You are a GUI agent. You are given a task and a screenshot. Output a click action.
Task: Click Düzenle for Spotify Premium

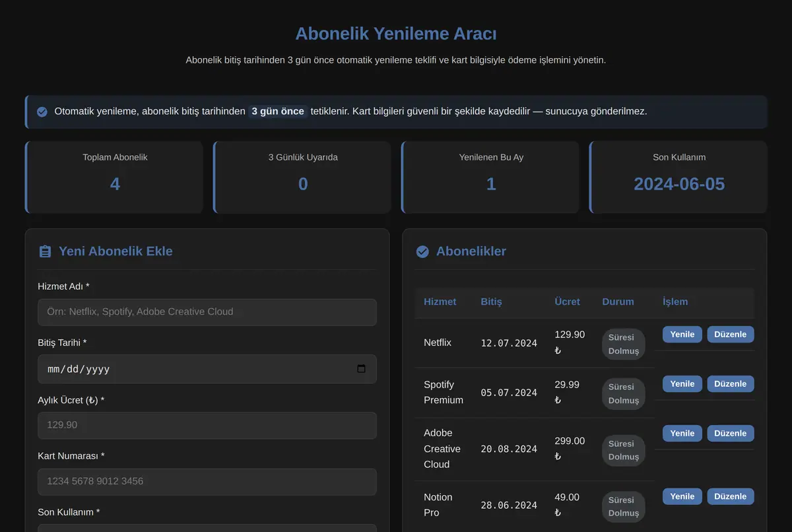(x=731, y=383)
